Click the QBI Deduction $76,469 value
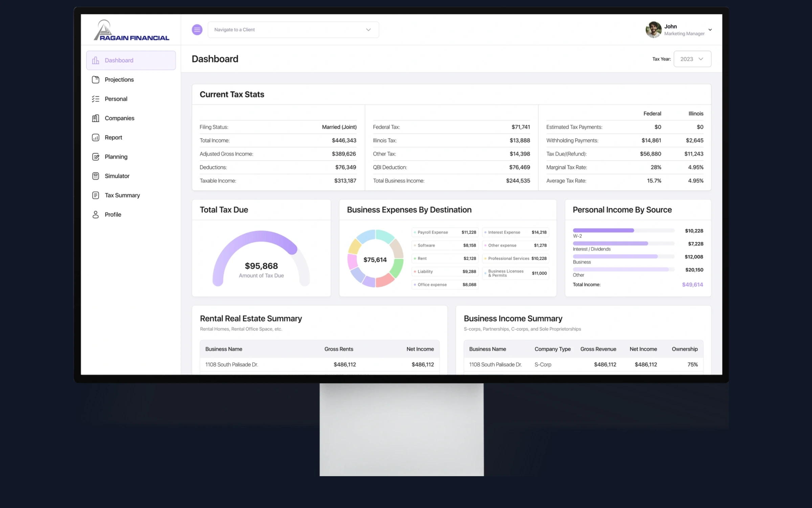This screenshot has width=812, height=508. click(x=520, y=167)
